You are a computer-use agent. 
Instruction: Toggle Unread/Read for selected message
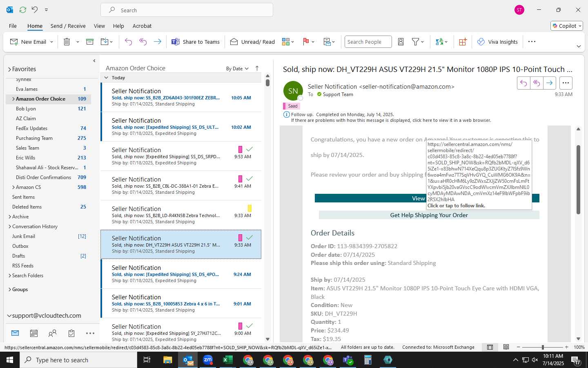pyautogui.click(x=252, y=42)
